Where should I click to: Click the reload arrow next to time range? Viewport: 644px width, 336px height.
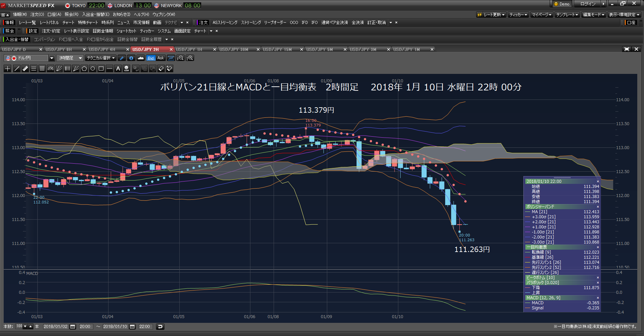[x=160, y=327]
